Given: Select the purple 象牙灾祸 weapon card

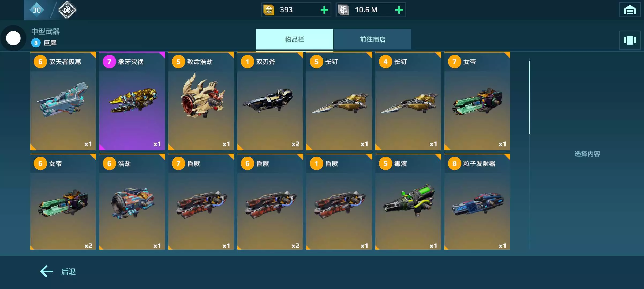Looking at the screenshot, I should [132, 101].
